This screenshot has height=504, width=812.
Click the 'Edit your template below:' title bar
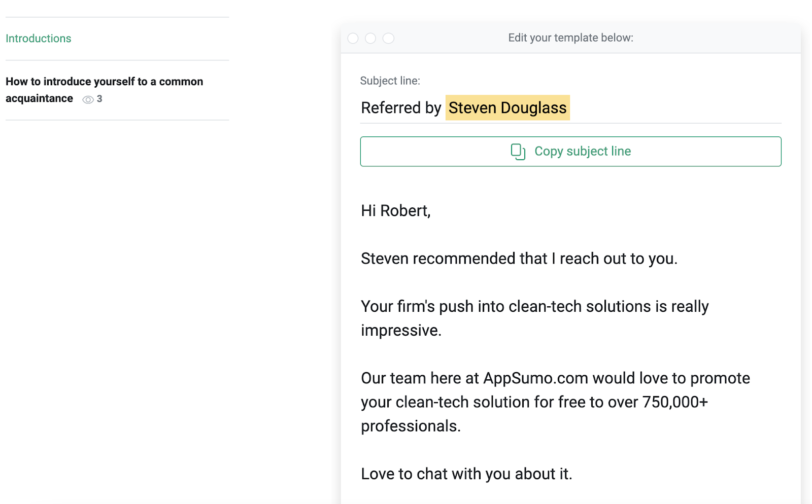(570, 38)
